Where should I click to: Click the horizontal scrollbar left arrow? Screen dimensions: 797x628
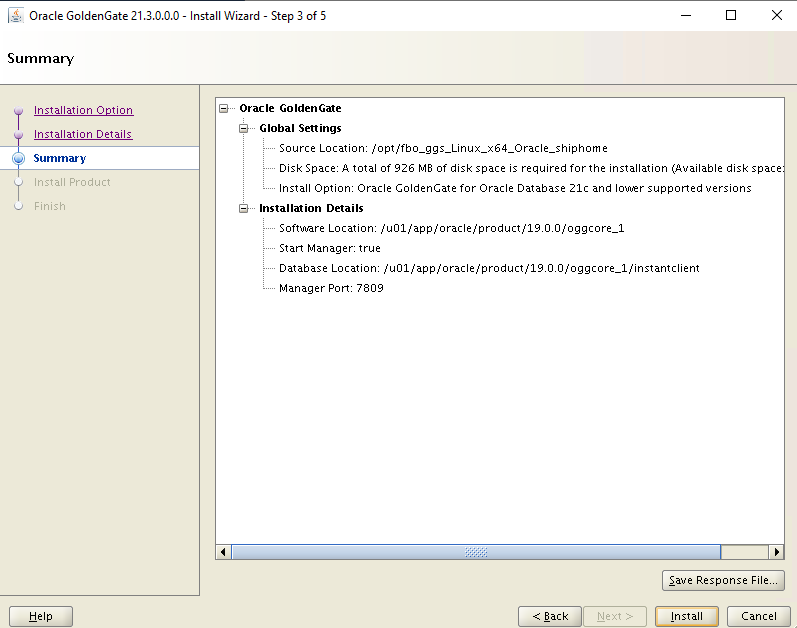coord(223,552)
